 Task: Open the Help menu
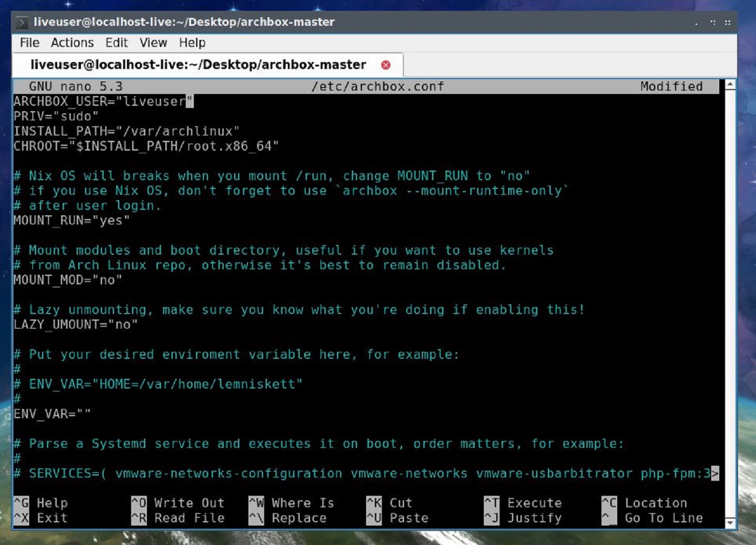pyautogui.click(x=192, y=43)
